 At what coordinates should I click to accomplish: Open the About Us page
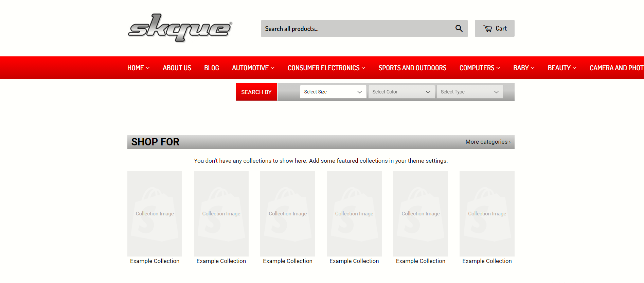pos(177,68)
